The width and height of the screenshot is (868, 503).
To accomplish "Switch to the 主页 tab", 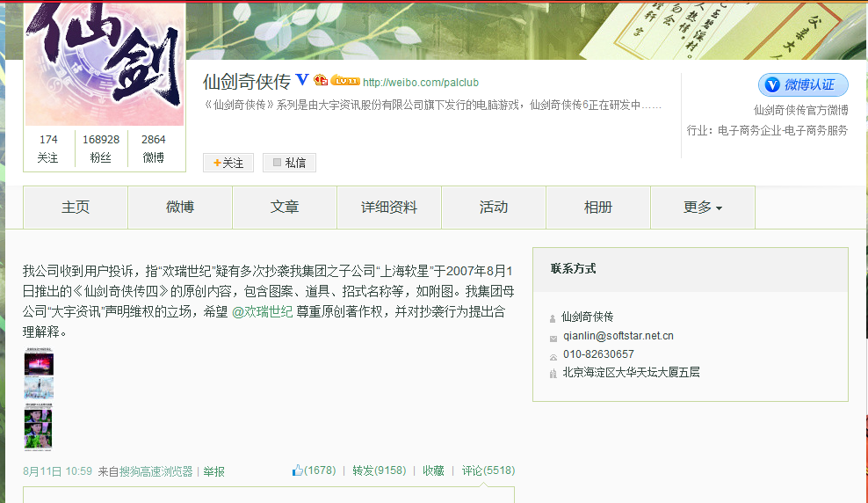I will click(76, 208).
